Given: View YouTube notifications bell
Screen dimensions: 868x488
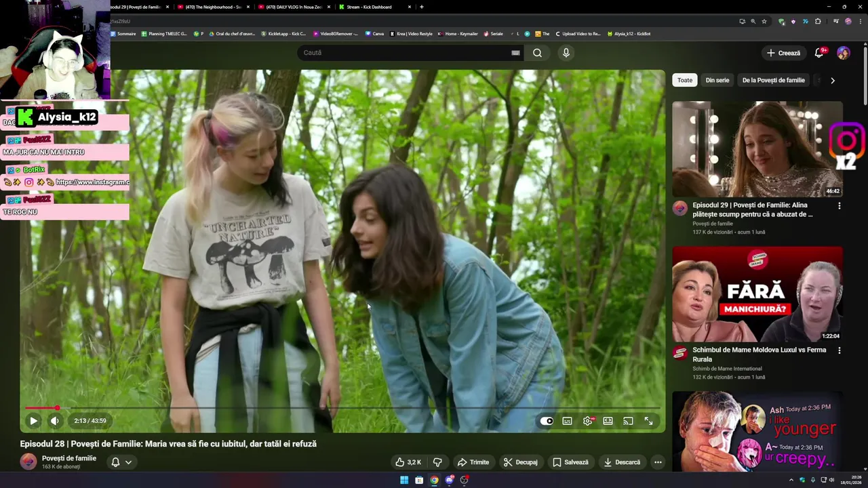Looking at the screenshot, I should point(819,53).
